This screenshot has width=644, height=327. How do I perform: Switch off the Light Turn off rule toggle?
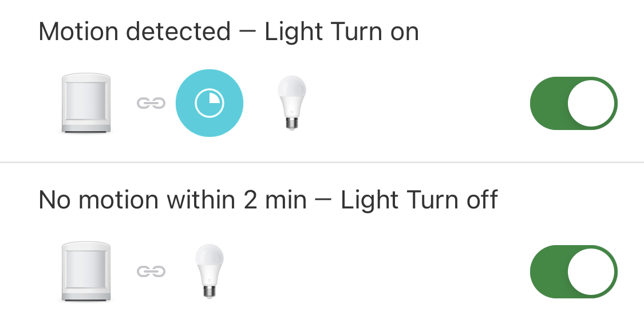pyautogui.click(x=574, y=272)
